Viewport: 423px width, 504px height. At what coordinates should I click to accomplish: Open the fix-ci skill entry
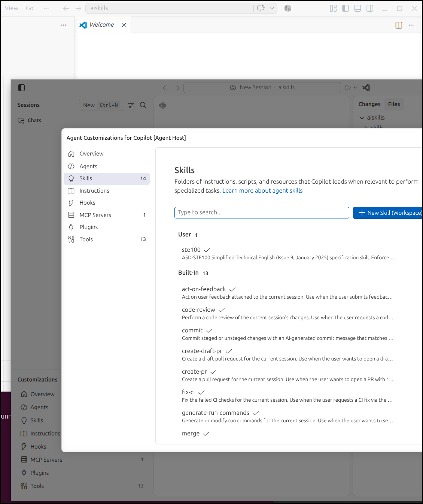pyautogui.click(x=288, y=396)
